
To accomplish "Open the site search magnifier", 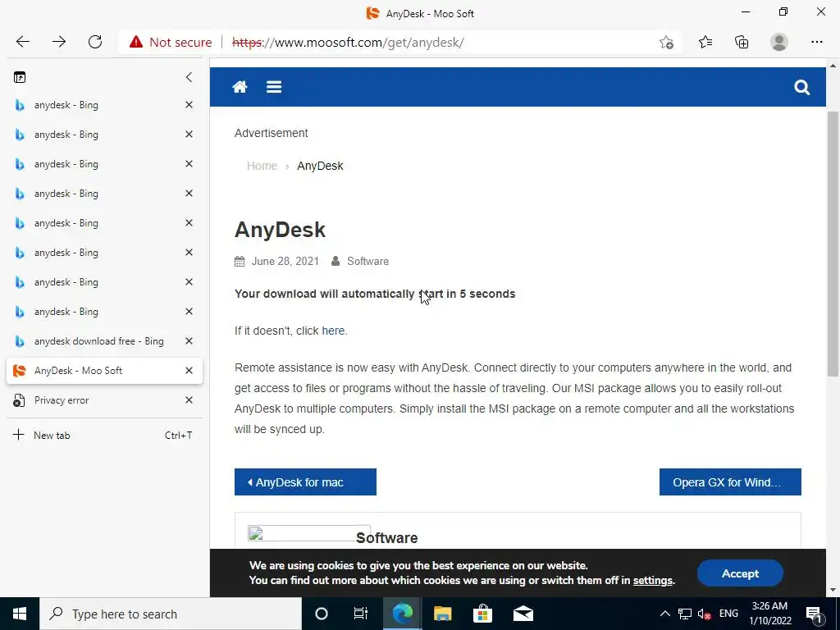I will point(801,87).
